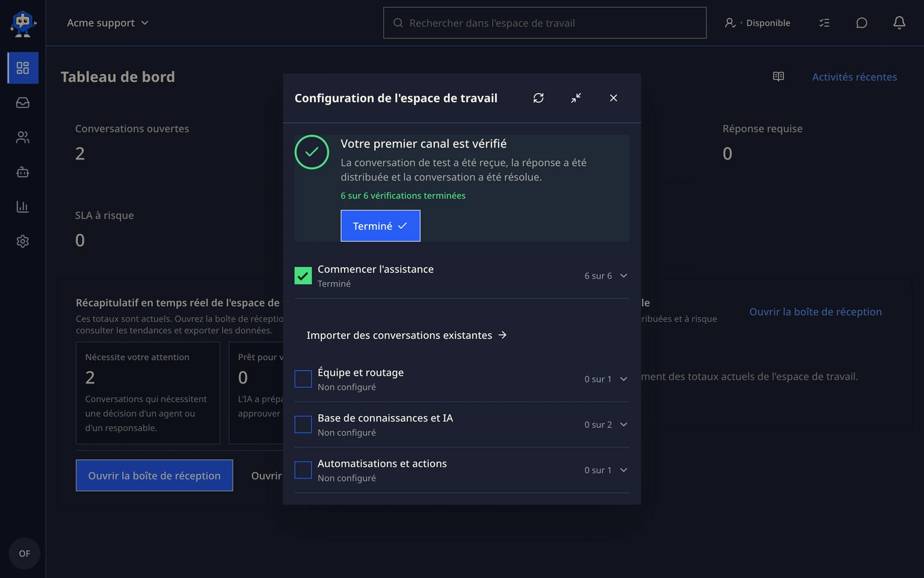The image size is (924, 578).
Task: Click the checklist icon in top bar
Action: [824, 23]
